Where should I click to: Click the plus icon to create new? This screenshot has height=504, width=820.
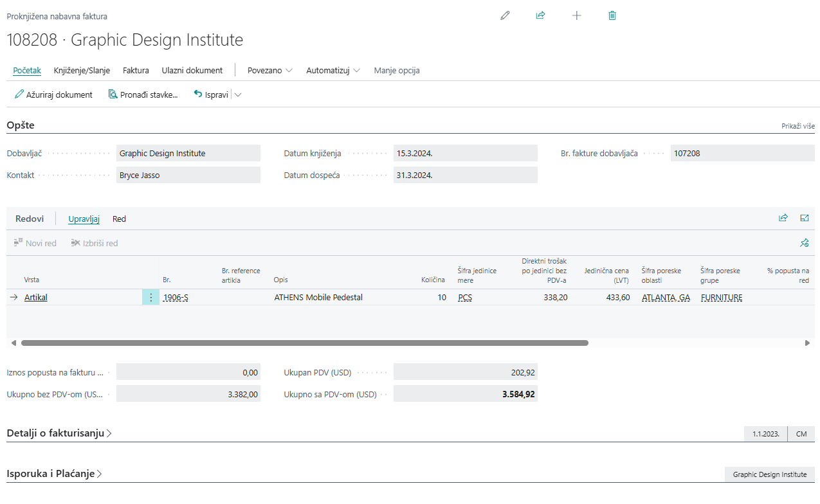[x=576, y=15]
